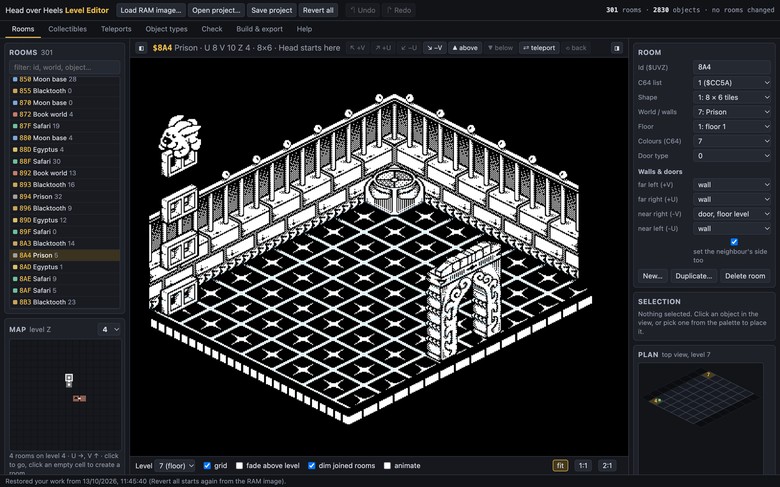Screen dimensions: 780x487
Task: Enable fade above level
Action: click(x=239, y=466)
